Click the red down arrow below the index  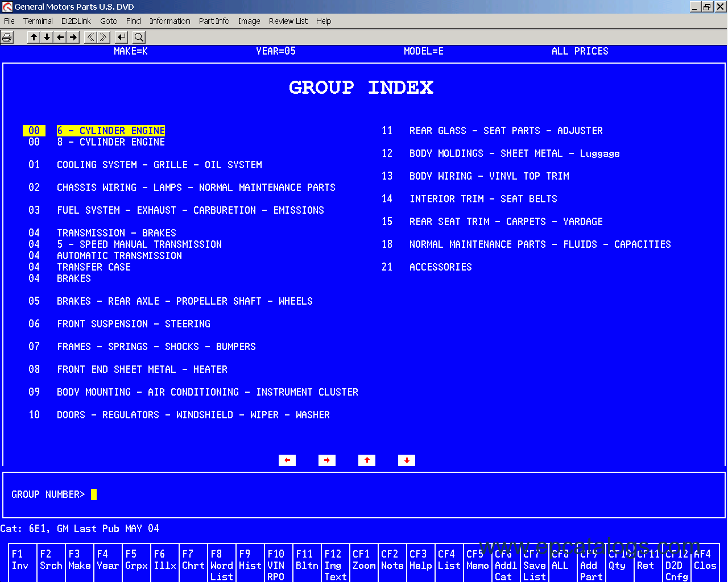407,460
